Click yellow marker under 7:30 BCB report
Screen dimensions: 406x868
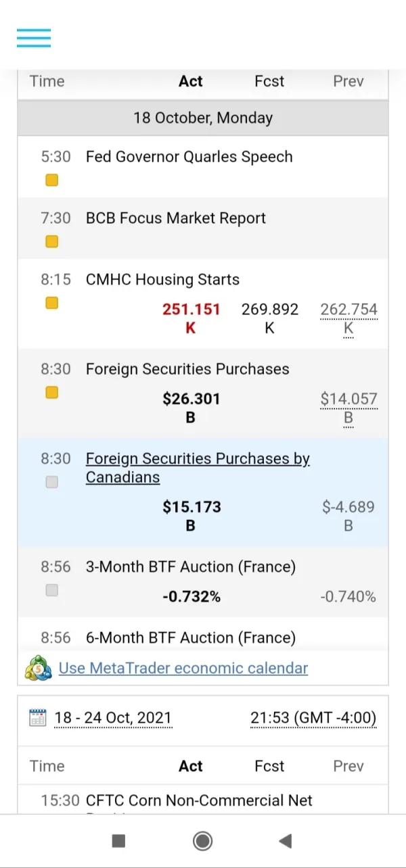pos(51,241)
